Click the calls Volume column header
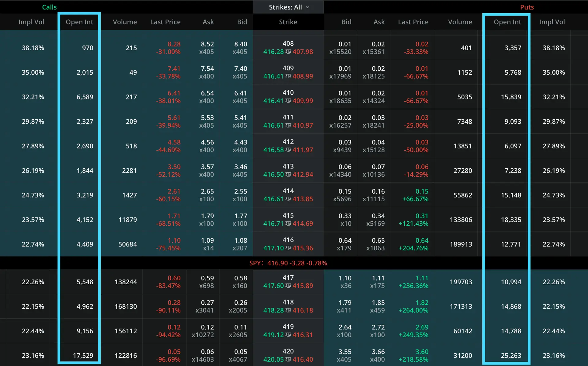This screenshot has height=366, width=588. pyautogui.click(x=125, y=22)
